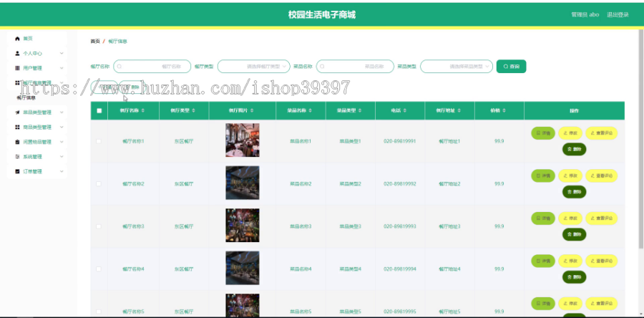Viewport: 644px width, 318px height.
Task: Open 闲置物品管理 menu label
Action: point(37,142)
